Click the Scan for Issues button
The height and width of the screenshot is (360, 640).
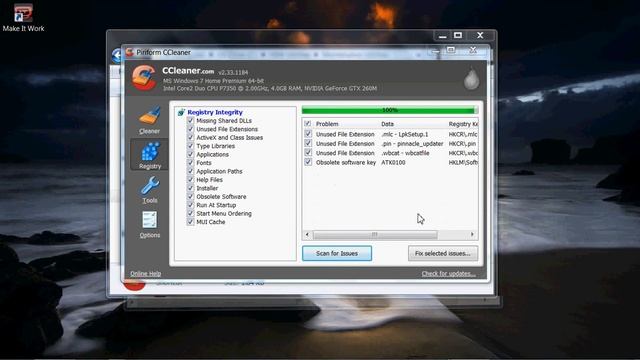pos(337,253)
